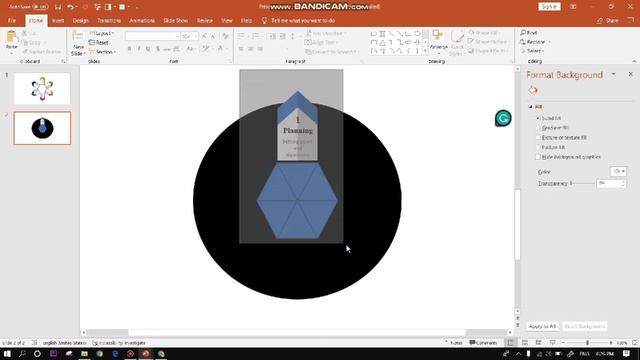This screenshot has height=360, width=640.
Task: Click the Notes button in status bar
Action: coord(453,343)
